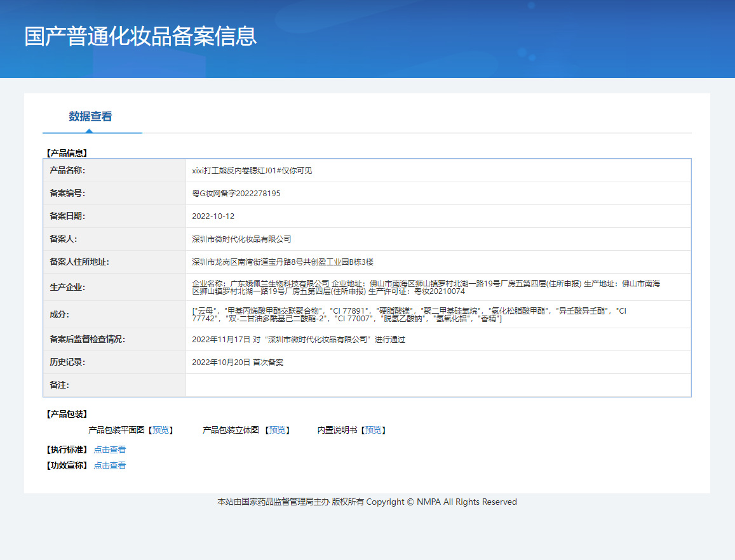
Task: Click the empty 备注 value cell
Action: tap(438, 385)
